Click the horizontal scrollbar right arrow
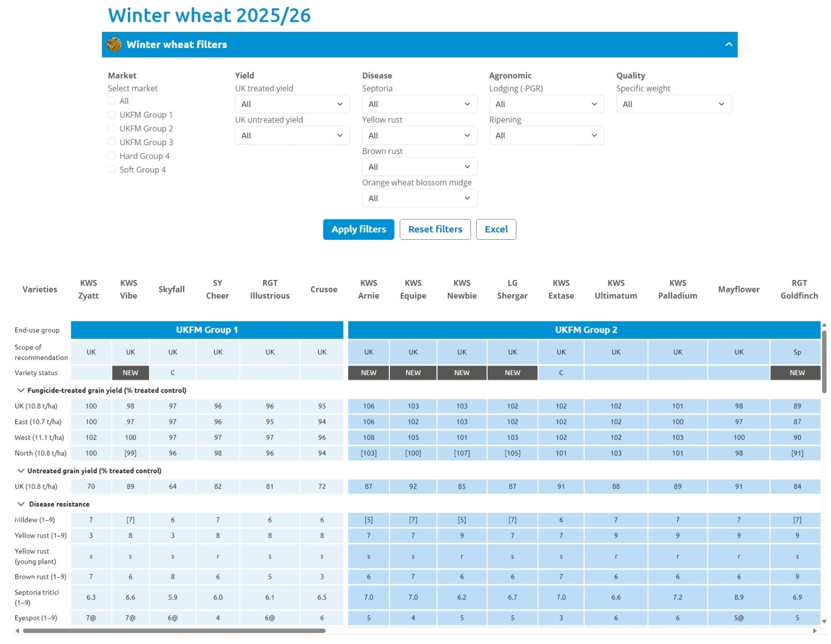 (x=815, y=631)
